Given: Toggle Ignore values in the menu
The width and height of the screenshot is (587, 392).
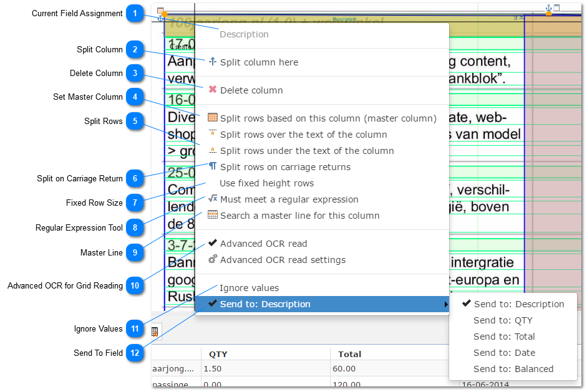Looking at the screenshot, I should point(322,288).
